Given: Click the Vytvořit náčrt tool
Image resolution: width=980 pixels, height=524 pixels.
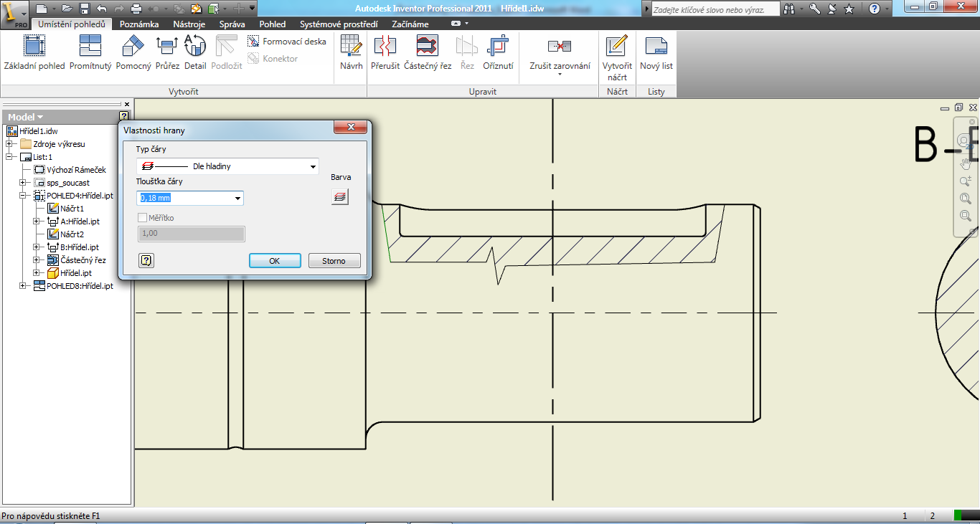Looking at the screenshot, I should click(617, 58).
